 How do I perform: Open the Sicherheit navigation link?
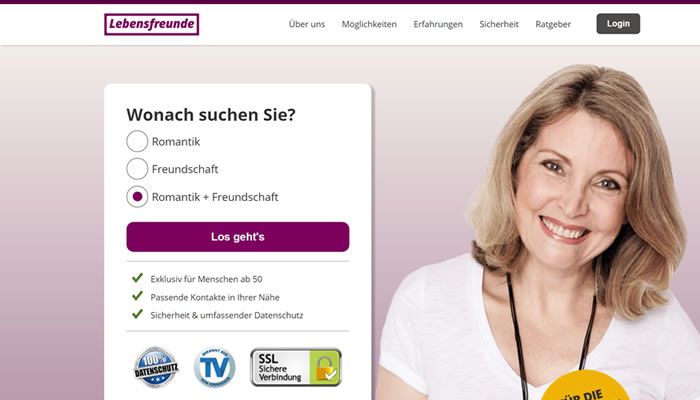[499, 24]
